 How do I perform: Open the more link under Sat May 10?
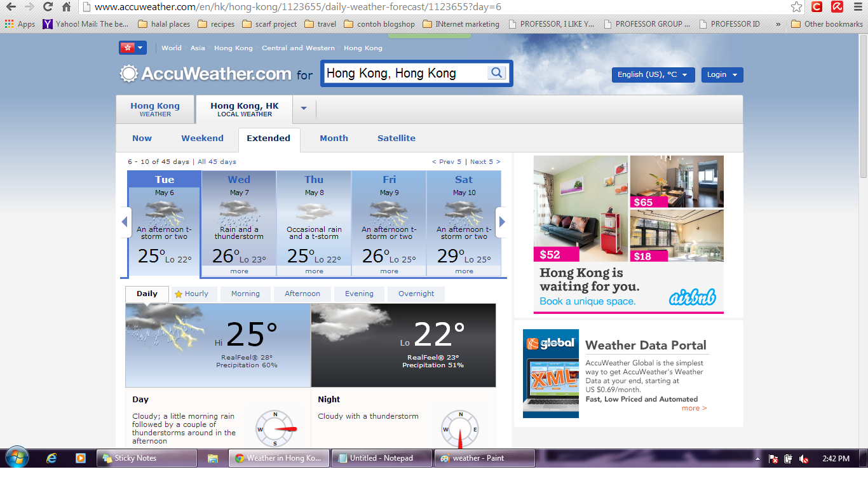click(464, 271)
